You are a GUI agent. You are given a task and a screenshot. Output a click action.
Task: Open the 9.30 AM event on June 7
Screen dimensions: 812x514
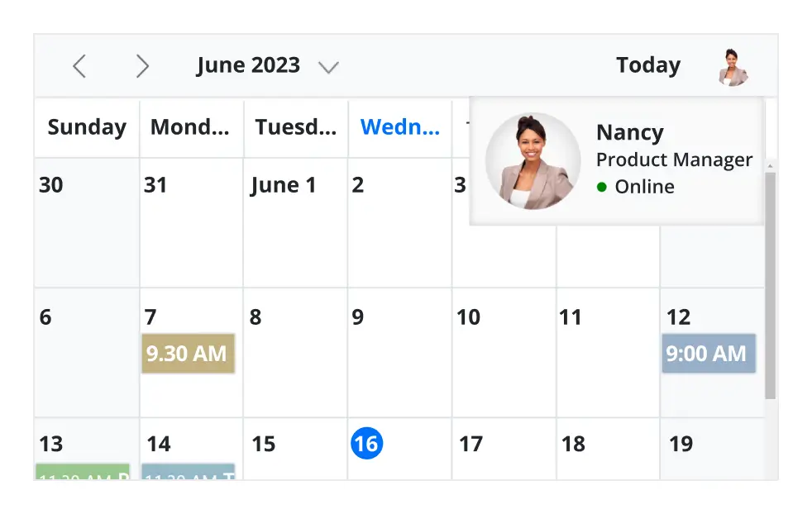[x=188, y=353]
